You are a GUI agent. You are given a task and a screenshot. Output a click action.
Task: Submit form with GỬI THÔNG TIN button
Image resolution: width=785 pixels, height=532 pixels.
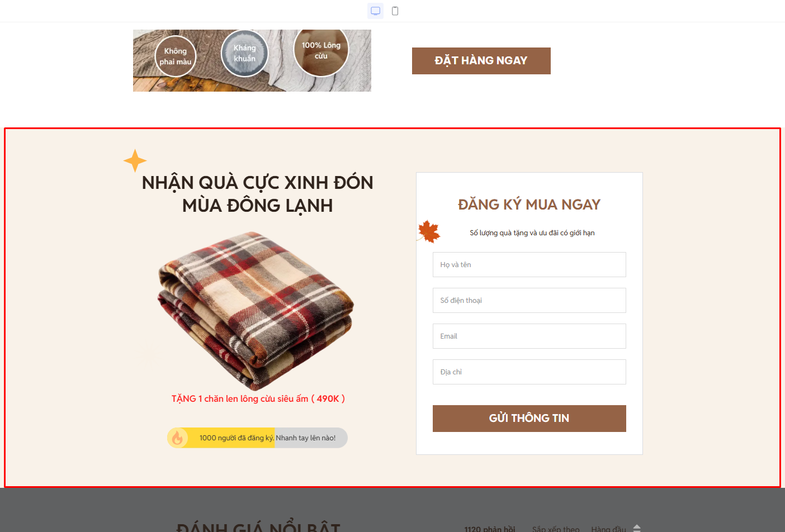pyautogui.click(x=529, y=419)
